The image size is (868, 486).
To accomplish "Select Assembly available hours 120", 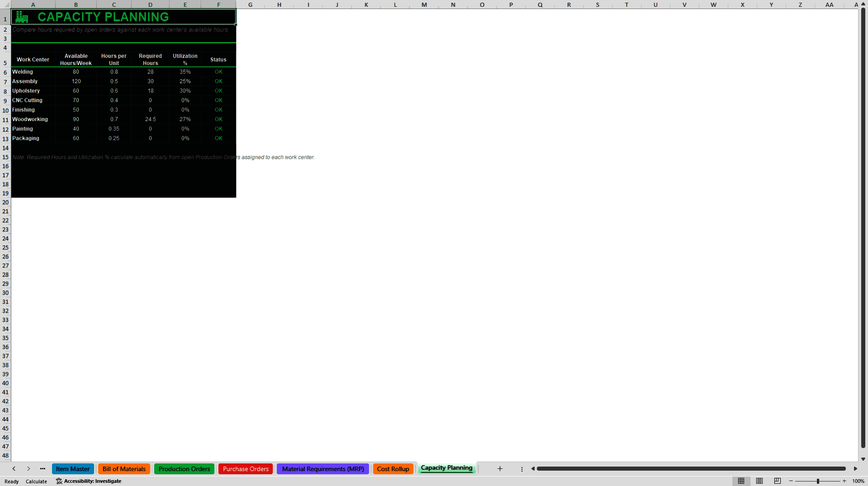I will 76,81.
